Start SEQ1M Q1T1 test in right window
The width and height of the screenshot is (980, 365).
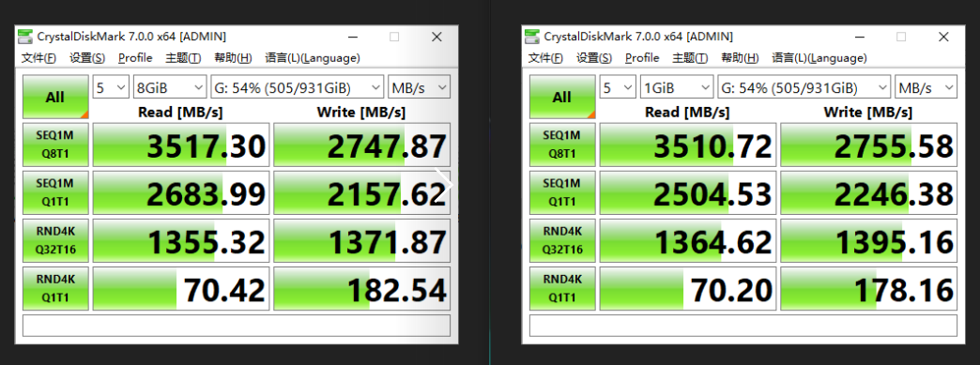click(562, 192)
